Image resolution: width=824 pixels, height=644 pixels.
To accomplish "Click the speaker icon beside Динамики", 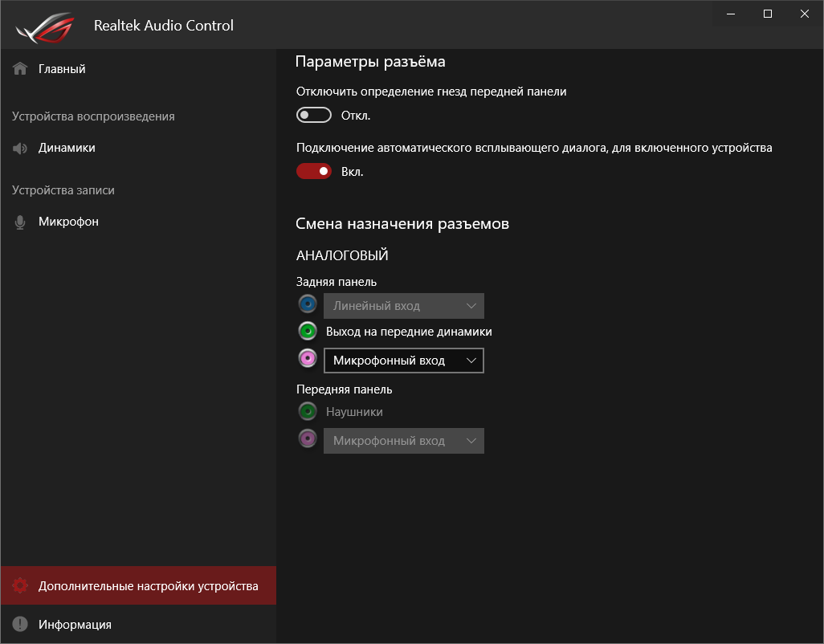I will 20,148.
